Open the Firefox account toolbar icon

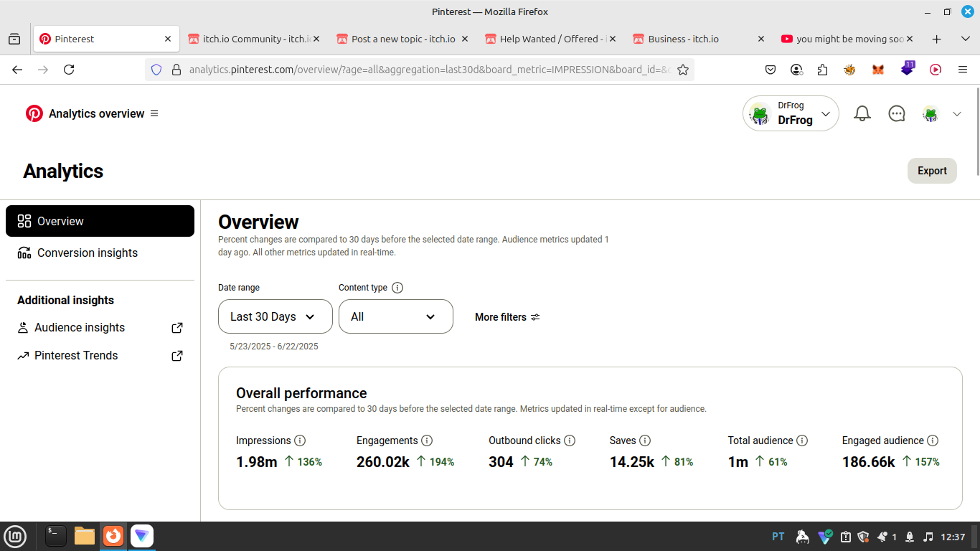pyautogui.click(x=796, y=70)
